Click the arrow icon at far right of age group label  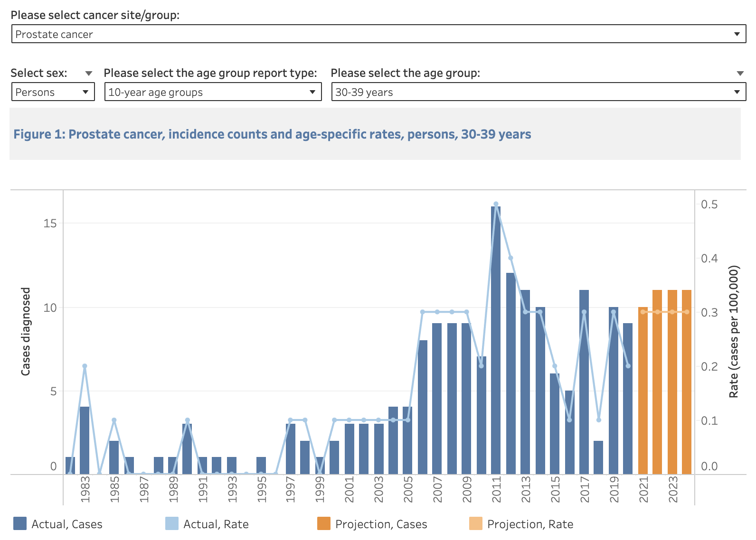point(740,73)
